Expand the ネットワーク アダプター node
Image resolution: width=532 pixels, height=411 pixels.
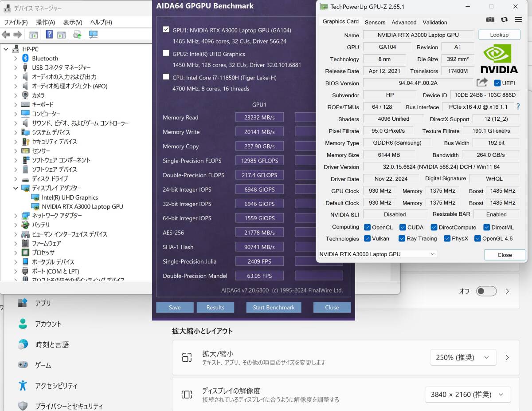click(x=16, y=216)
